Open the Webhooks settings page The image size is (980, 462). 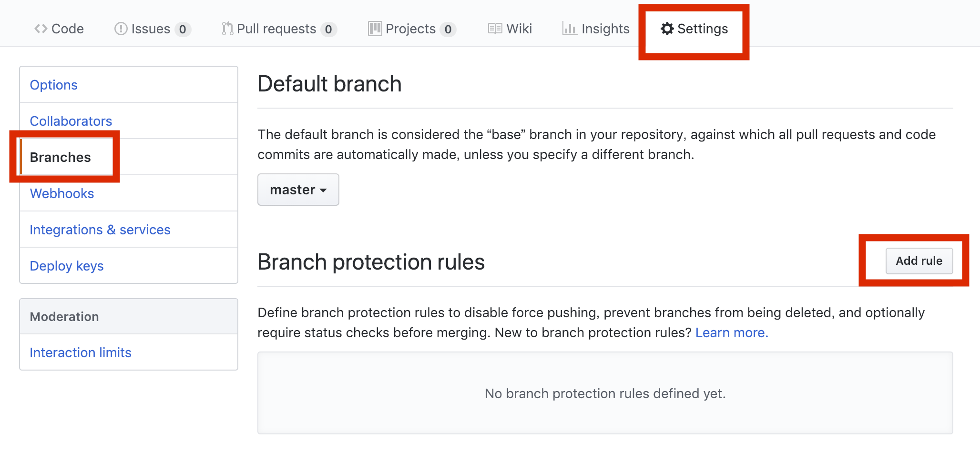coord(61,193)
